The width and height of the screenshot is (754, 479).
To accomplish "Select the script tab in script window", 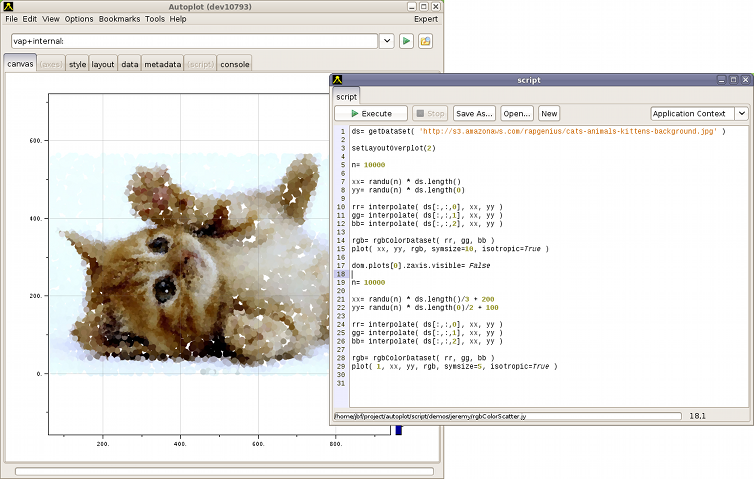I will click(x=346, y=97).
